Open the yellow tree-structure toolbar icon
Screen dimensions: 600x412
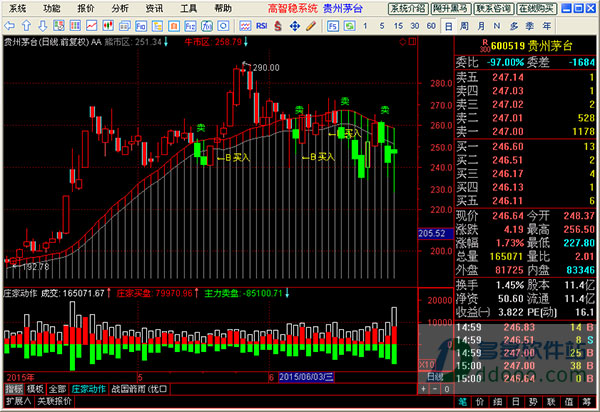pos(157,26)
